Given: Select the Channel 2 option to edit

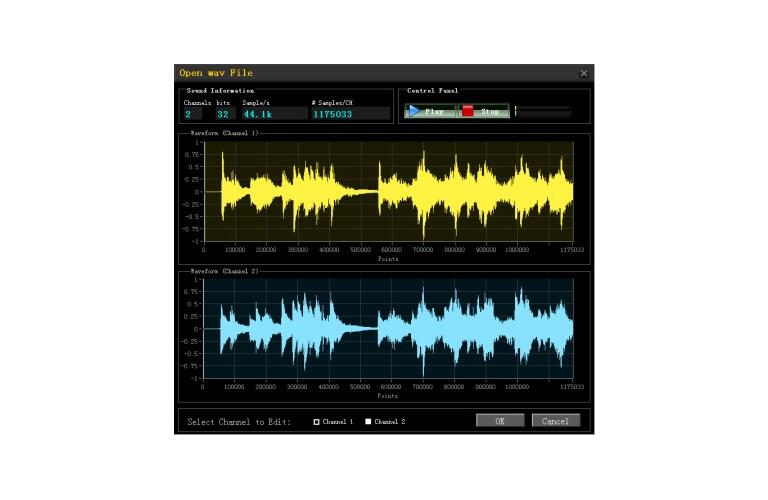Looking at the screenshot, I should click(368, 422).
